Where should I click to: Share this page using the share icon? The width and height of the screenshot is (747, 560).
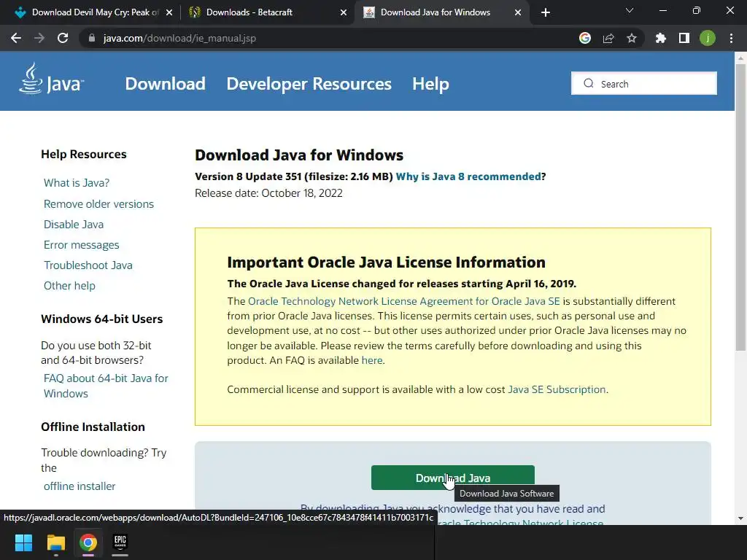point(608,38)
